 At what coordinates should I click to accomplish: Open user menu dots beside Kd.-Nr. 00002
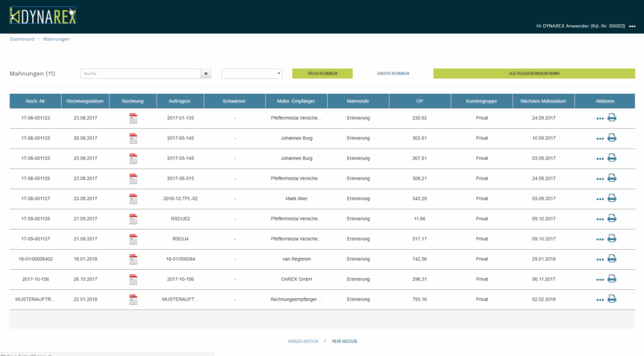pyautogui.click(x=631, y=26)
